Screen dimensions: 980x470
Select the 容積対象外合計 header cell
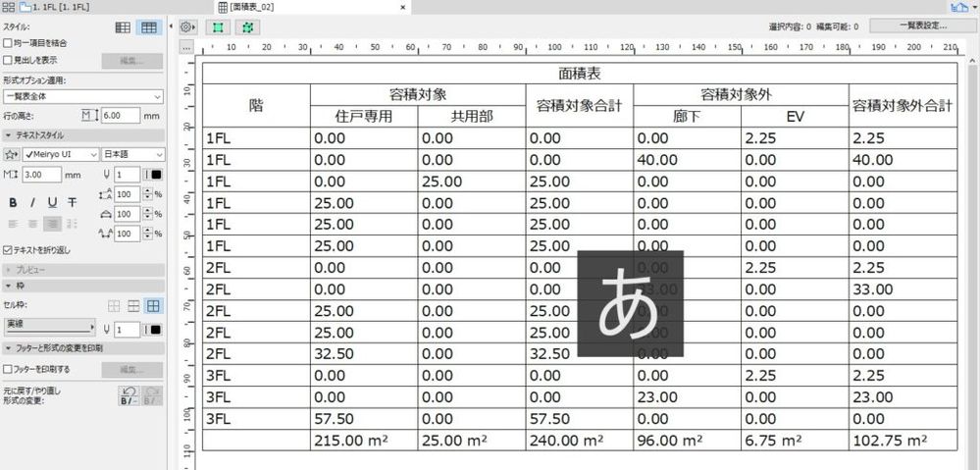pyautogui.click(x=903, y=106)
